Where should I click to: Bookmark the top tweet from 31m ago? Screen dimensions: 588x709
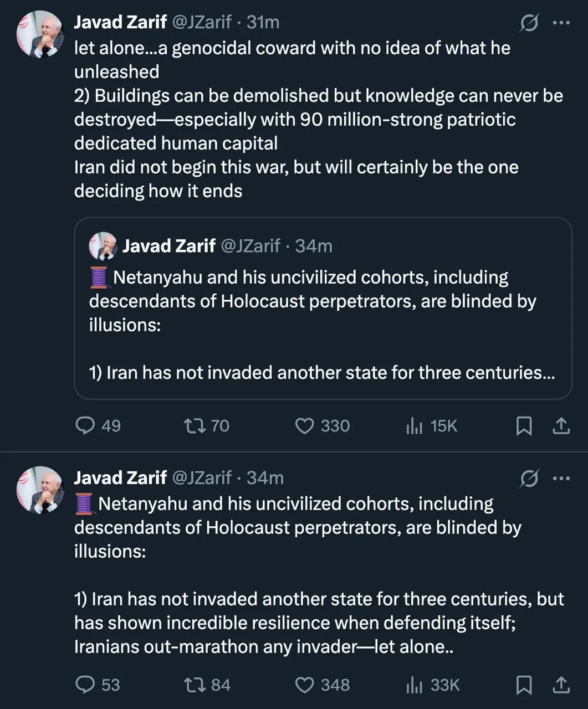click(x=524, y=425)
